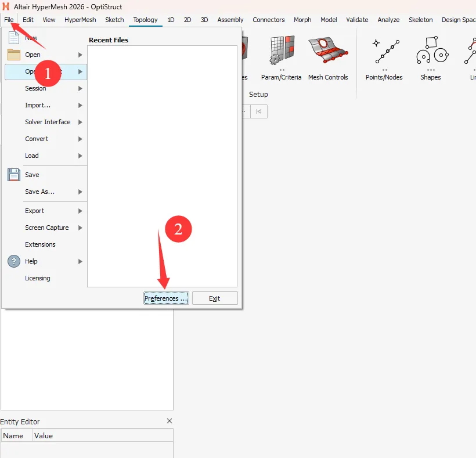Select the Topology ribbon tab
Viewport: 476px width, 458px height.
coord(145,20)
